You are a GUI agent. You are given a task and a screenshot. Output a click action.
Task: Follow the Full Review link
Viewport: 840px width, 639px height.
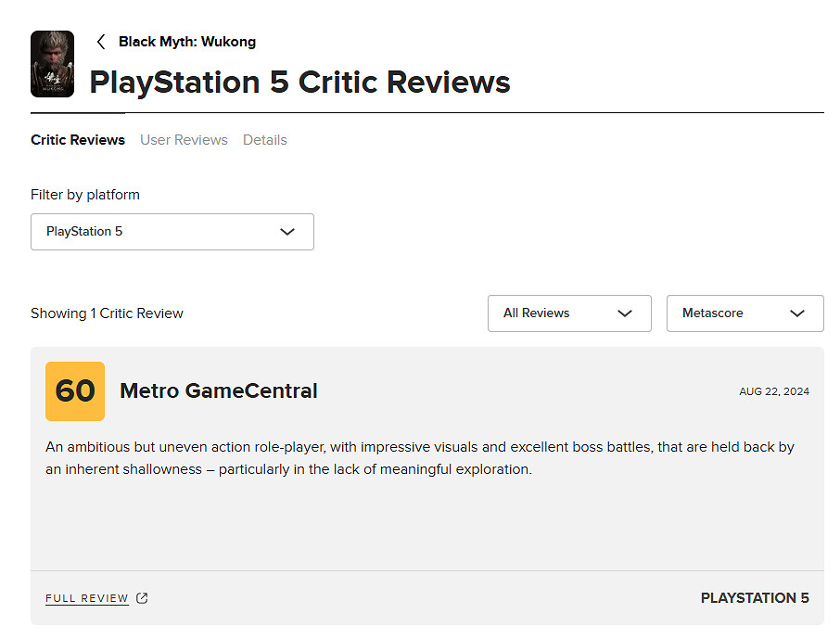tap(87, 598)
